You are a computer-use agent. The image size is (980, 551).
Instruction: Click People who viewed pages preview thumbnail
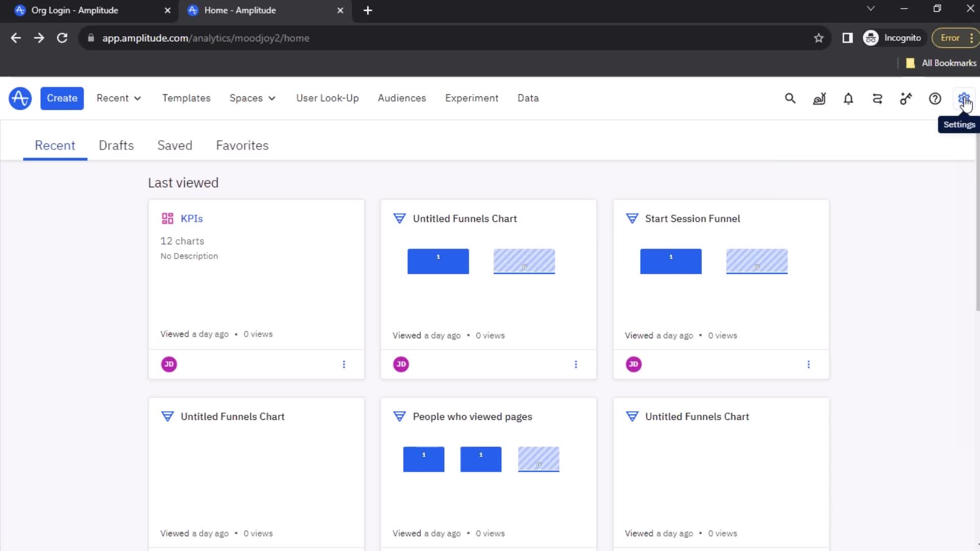pyautogui.click(x=481, y=459)
